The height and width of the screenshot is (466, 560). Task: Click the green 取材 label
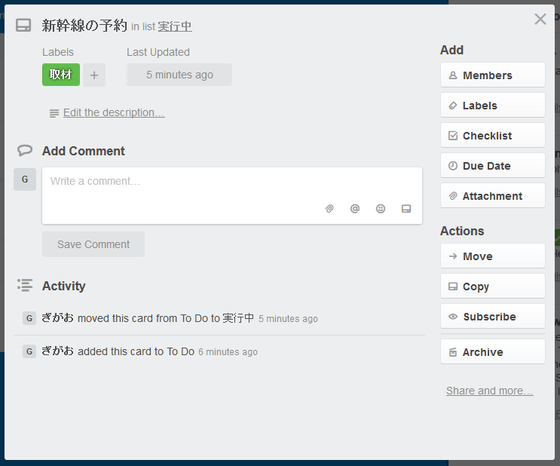[x=61, y=75]
